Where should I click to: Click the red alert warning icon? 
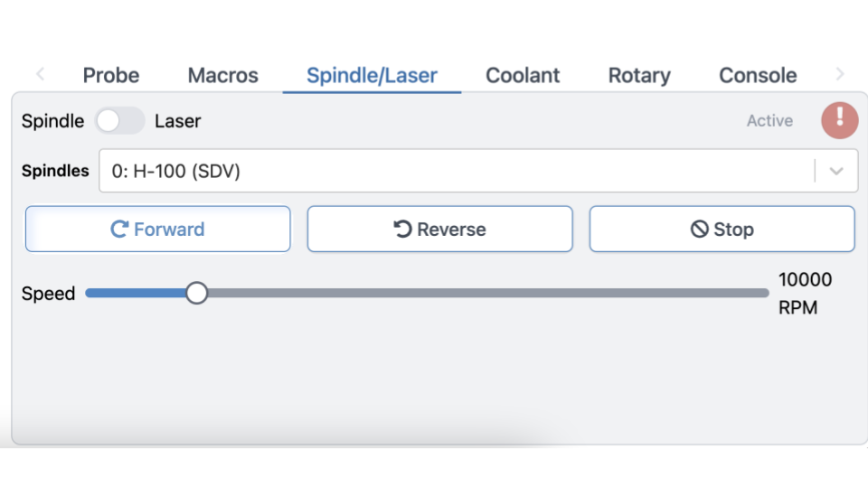[839, 120]
